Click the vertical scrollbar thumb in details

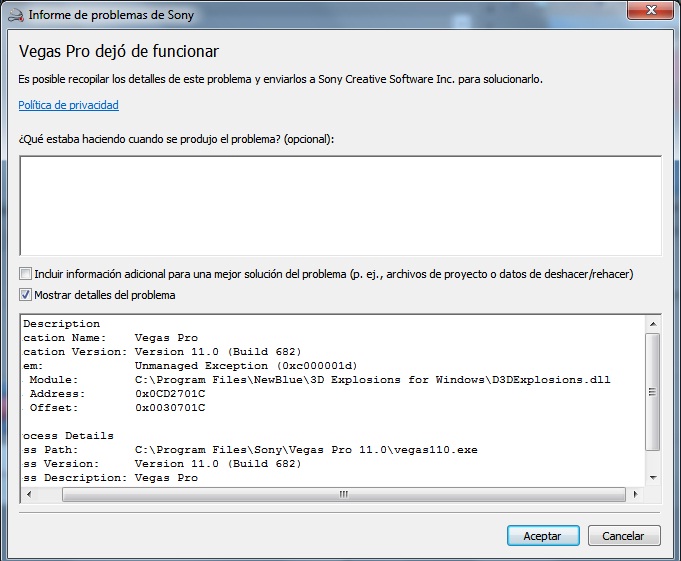(652, 392)
